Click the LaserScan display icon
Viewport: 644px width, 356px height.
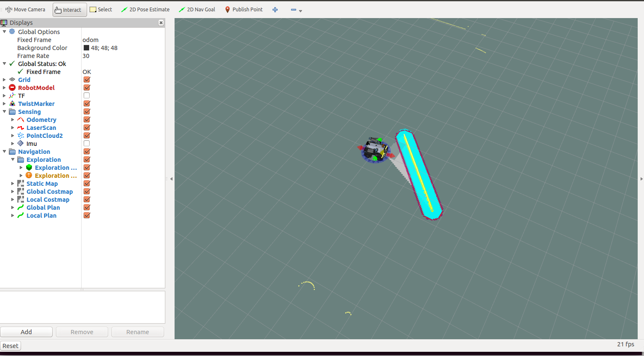point(21,127)
